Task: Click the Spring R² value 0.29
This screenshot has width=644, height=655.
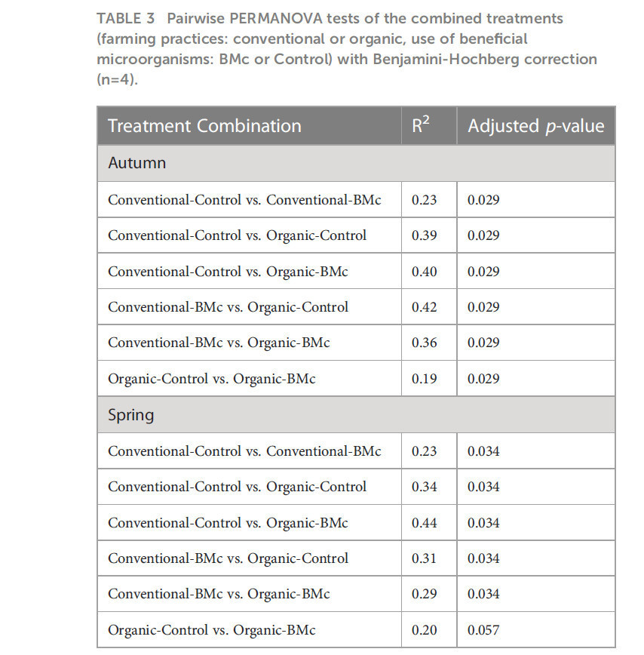Action: point(424,594)
